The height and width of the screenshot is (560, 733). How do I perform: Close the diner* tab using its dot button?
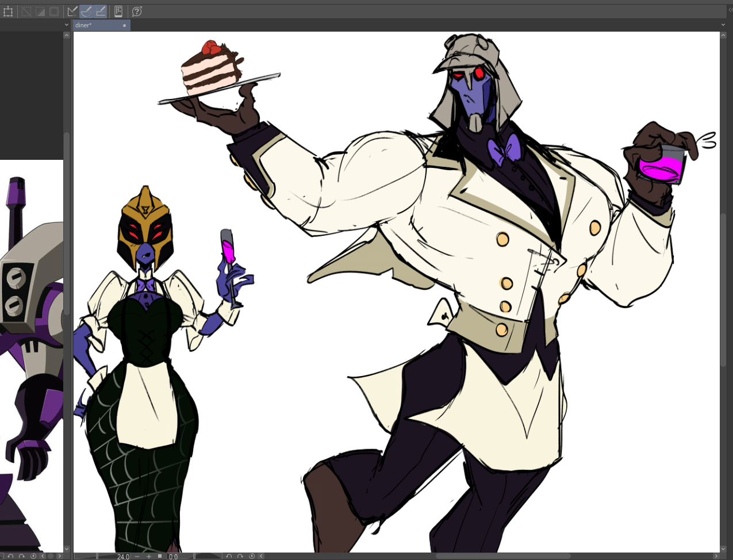(124, 25)
